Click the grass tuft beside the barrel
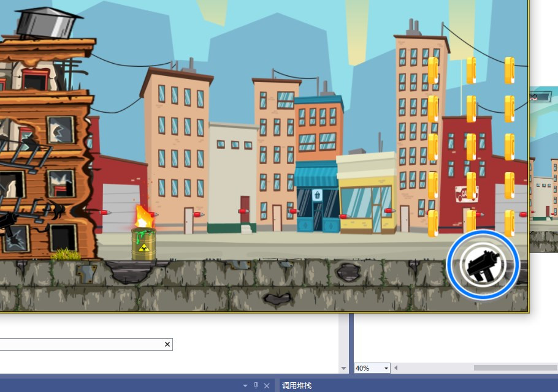 tap(66, 253)
